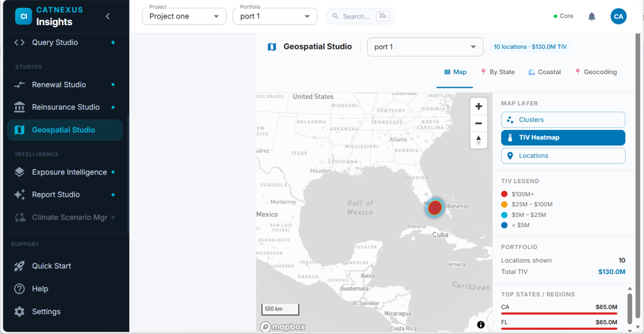The height and width of the screenshot is (334, 644).
Task: Reset map bearing with compass button
Action: click(x=478, y=140)
